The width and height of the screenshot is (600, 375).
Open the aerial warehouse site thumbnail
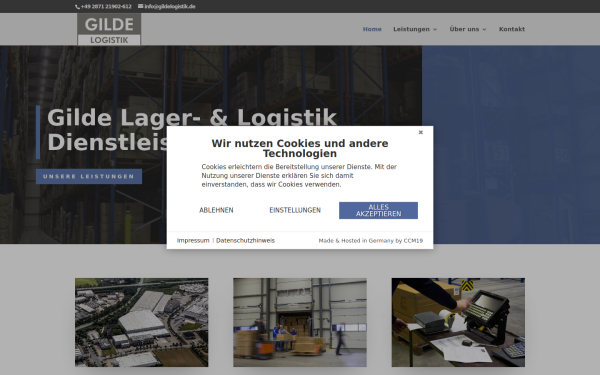(x=142, y=322)
